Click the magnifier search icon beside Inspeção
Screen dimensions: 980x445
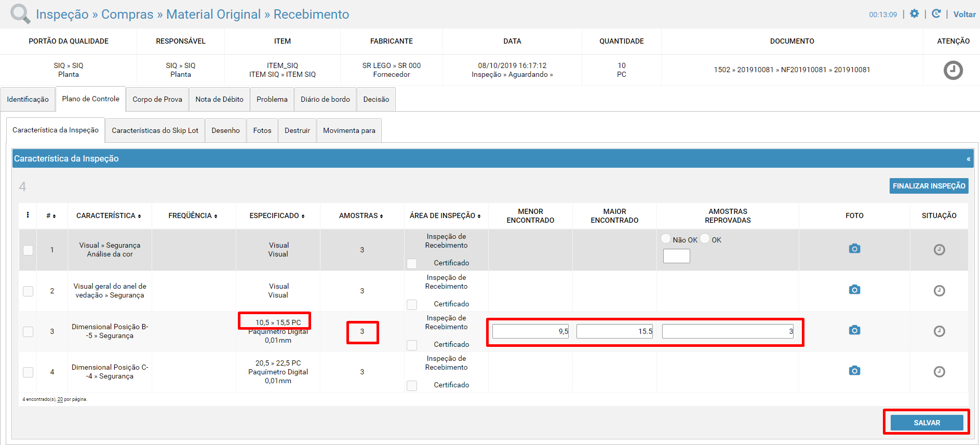[x=20, y=14]
